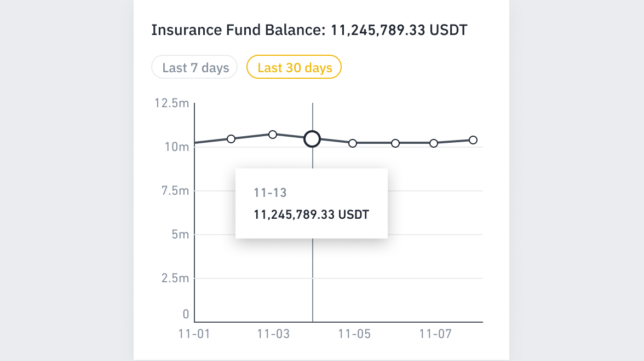Select the data point above 11-03

(273, 134)
